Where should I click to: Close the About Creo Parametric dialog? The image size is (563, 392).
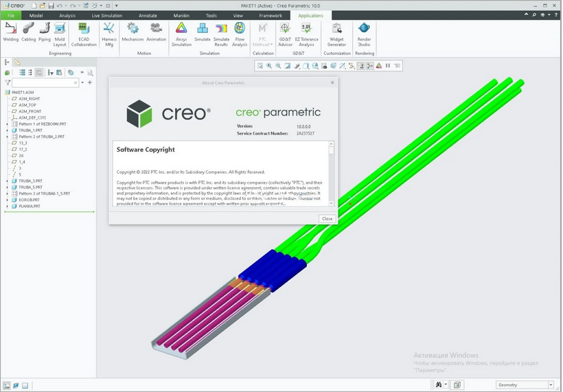[327, 218]
